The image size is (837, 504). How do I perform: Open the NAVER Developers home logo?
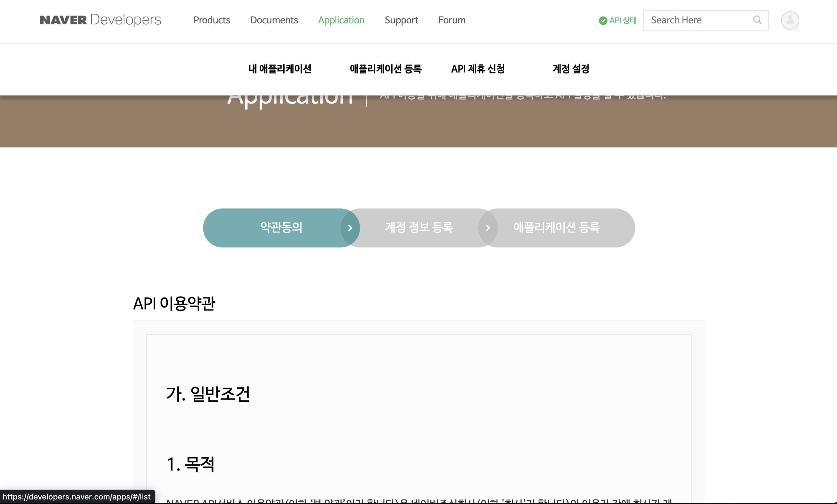pos(100,20)
